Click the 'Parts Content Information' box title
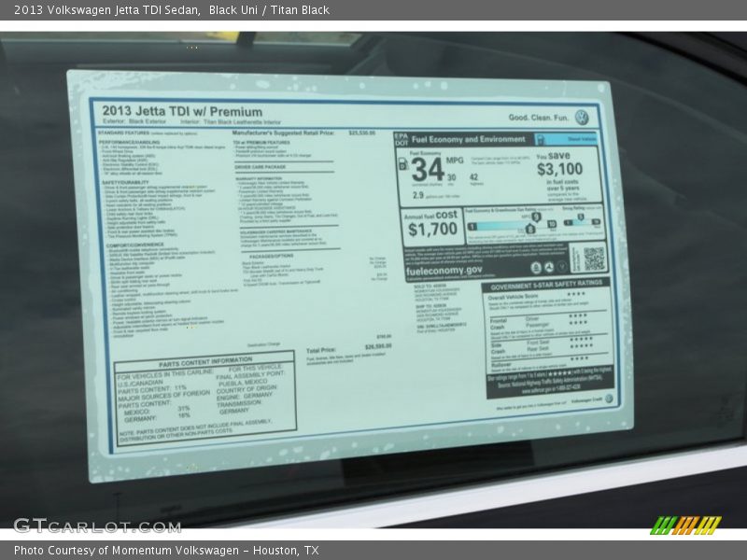This screenshot has width=747, height=560. click(205, 362)
